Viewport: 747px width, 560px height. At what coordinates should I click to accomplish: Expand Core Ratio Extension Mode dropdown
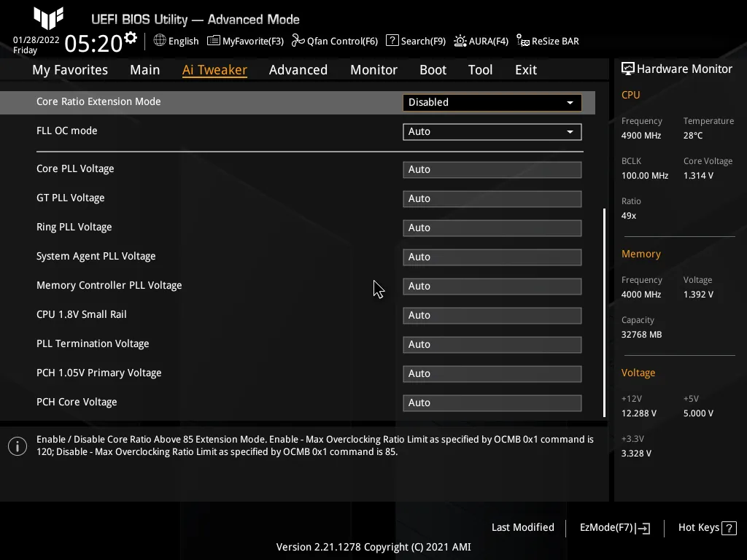point(492,102)
